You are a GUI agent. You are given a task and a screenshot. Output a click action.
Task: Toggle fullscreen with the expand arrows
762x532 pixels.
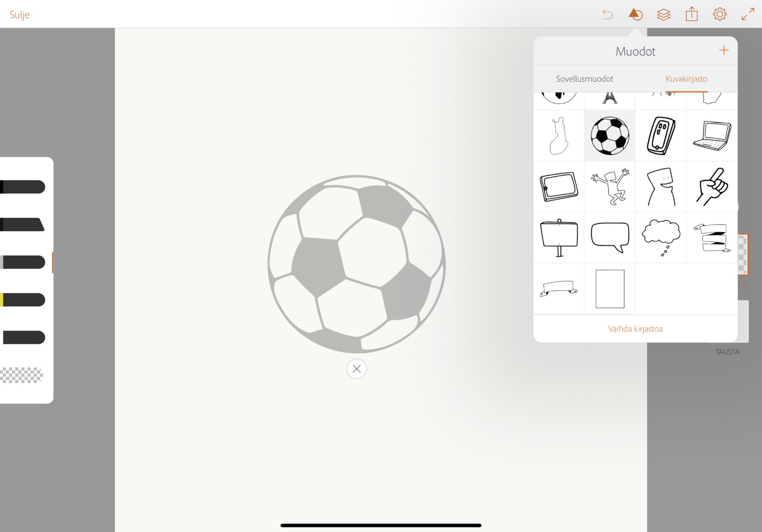click(748, 14)
